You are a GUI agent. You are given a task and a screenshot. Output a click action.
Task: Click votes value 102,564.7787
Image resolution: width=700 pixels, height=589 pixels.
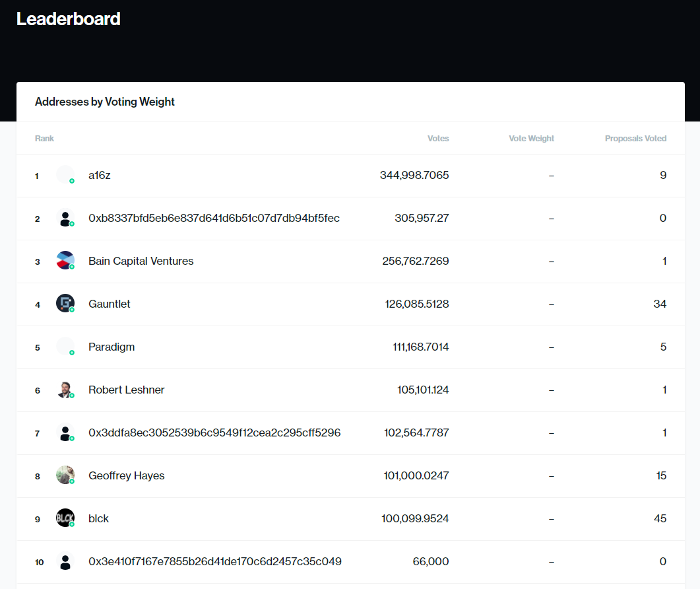(x=416, y=433)
